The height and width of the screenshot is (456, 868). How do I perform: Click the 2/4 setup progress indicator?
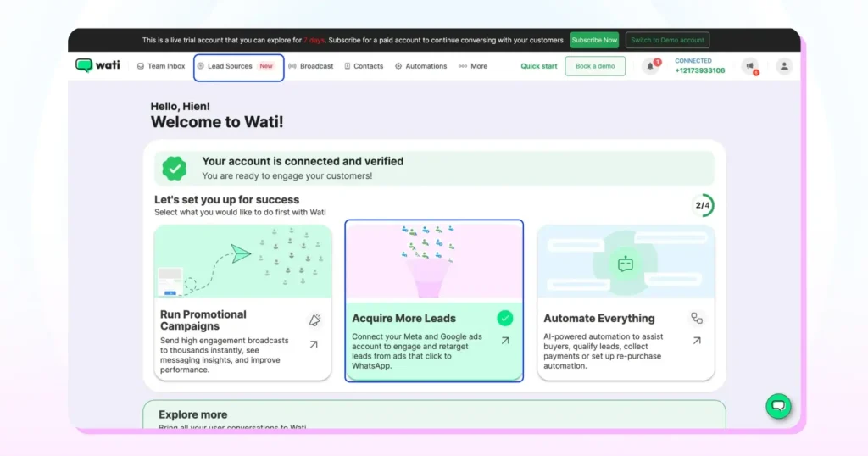703,205
